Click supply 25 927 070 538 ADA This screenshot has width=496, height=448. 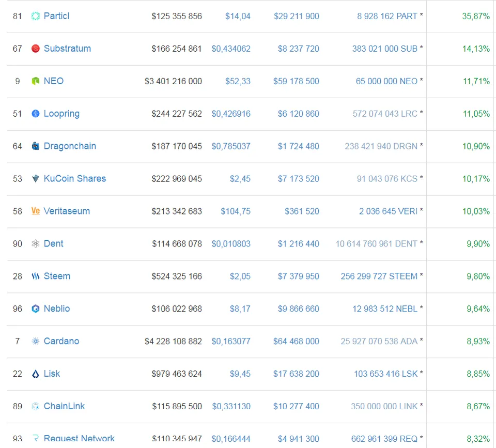pos(379,341)
